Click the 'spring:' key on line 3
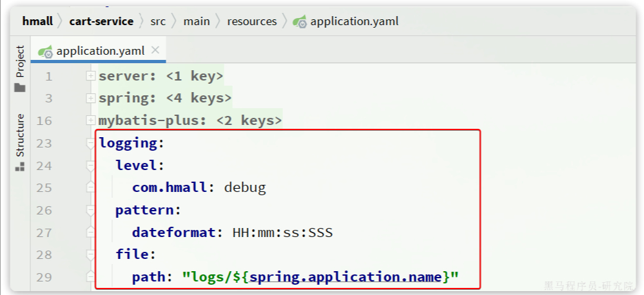The image size is (644, 295). (128, 98)
